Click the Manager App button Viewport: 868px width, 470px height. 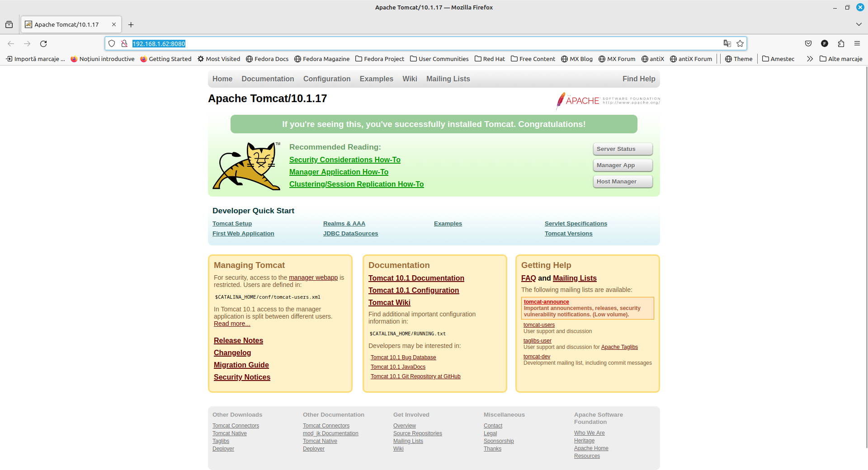623,165
